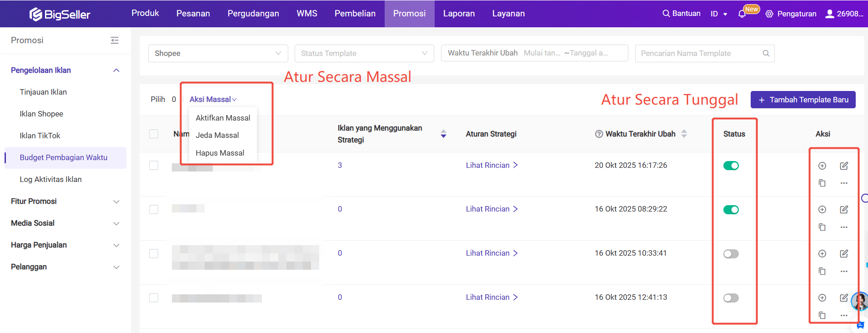Tick the select-all header checkbox

click(154, 134)
